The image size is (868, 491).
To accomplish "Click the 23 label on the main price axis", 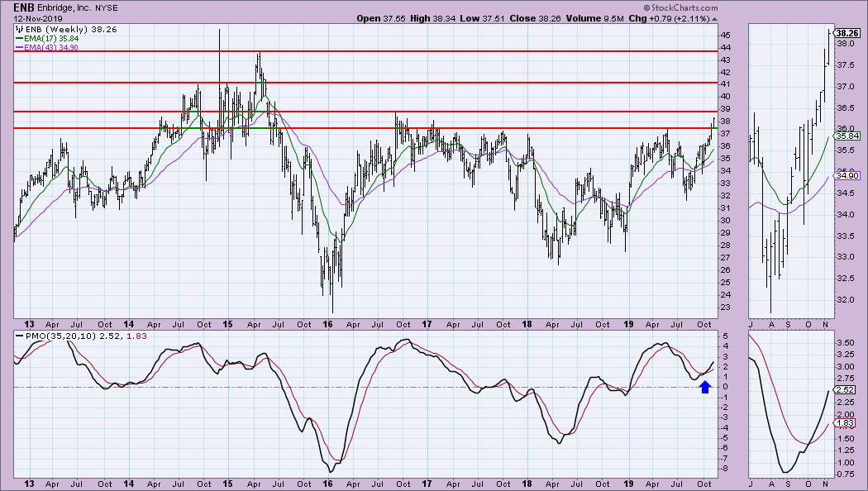I will click(x=726, y=307).
